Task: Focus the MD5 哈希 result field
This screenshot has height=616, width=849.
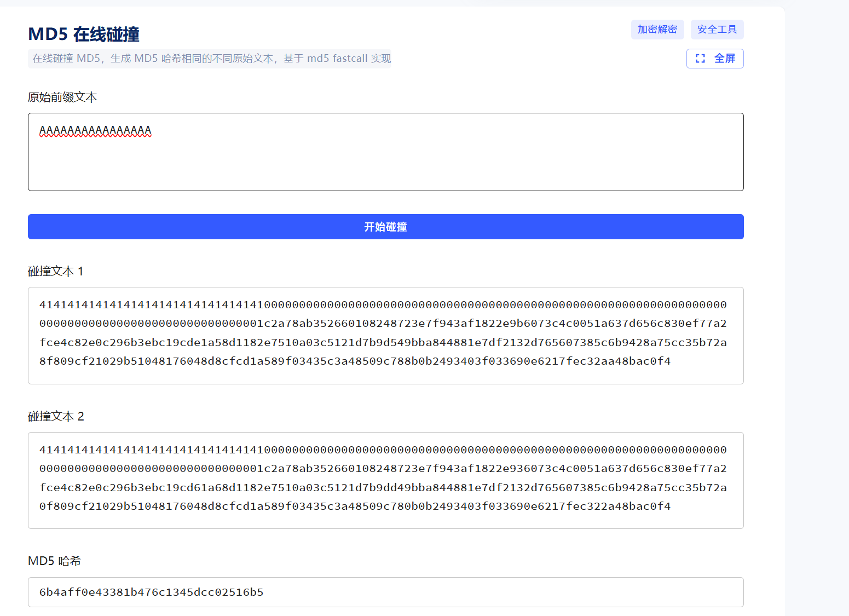Action: (x=493, y=592)
